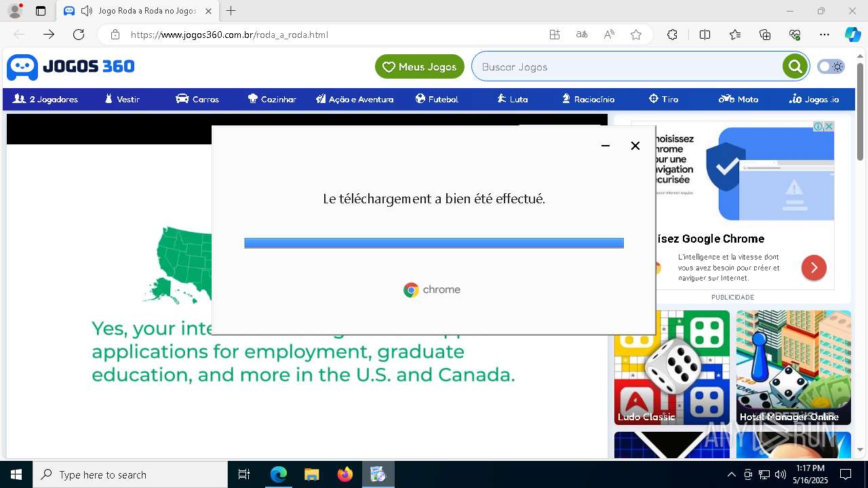
Task: Click the address bar URL
Action: [x=229, y=35]
